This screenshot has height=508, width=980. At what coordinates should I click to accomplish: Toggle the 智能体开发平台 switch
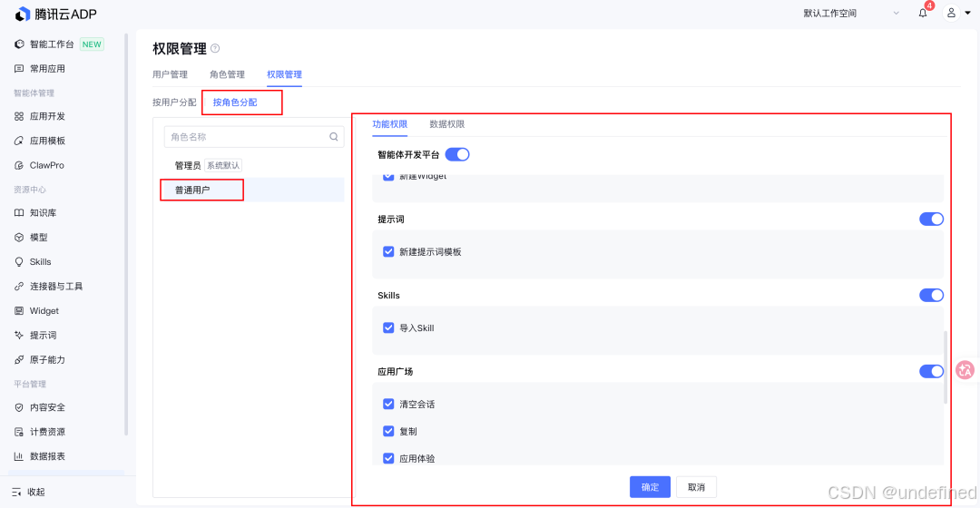click(457, 154)
